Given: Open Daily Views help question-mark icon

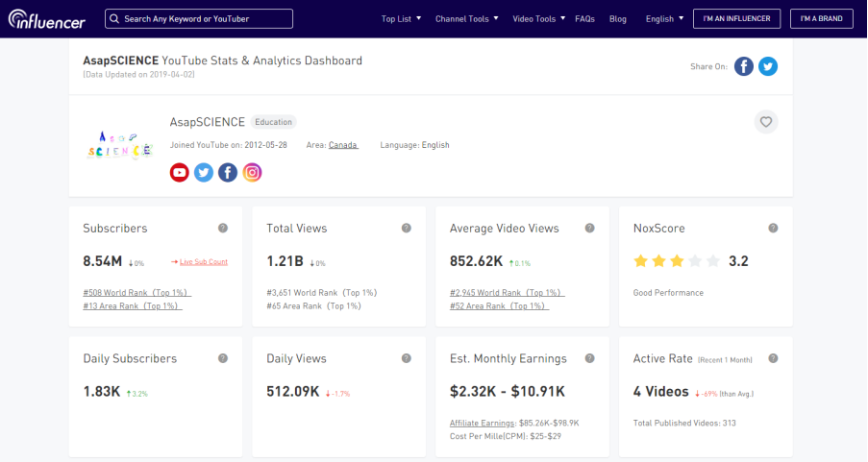Looking at the screenshot, I should pos(407,358).
